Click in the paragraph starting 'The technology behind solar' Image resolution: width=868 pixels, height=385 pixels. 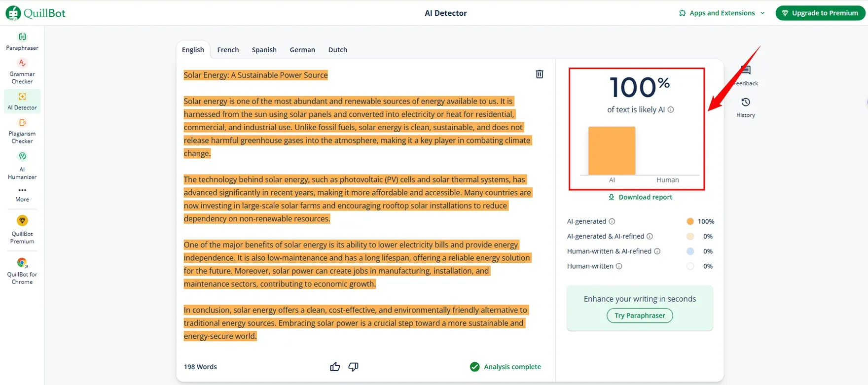tap(358, 199)
